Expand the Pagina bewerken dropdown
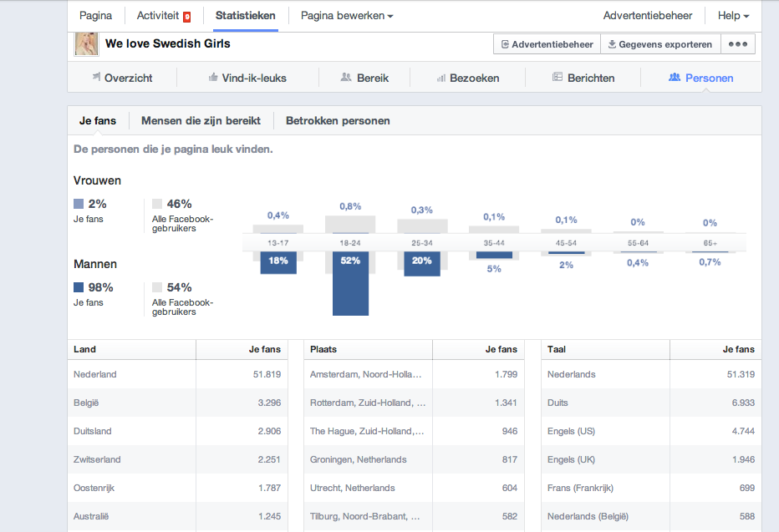Image resolution: width=779 pixels, height=532 pixels. click(x=347, y=16)
